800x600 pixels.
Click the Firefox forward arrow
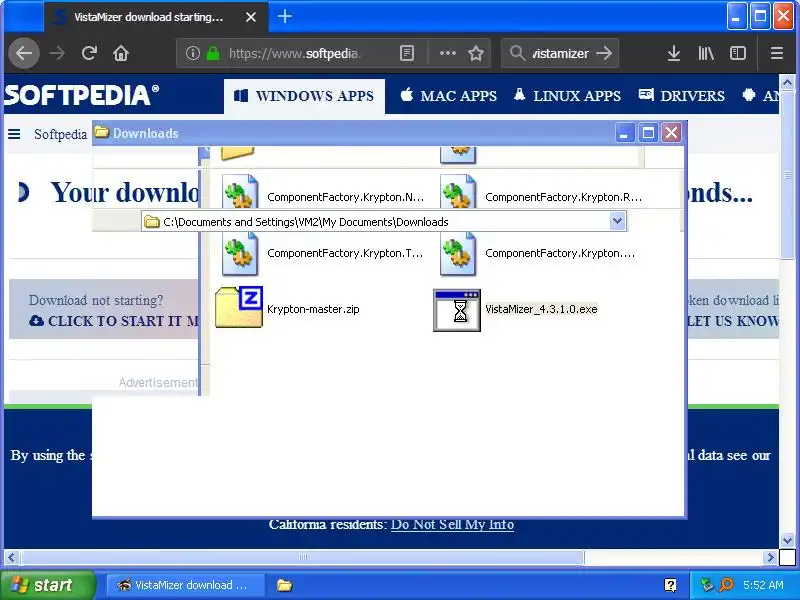pyautogui.click(x=57, y=53)
